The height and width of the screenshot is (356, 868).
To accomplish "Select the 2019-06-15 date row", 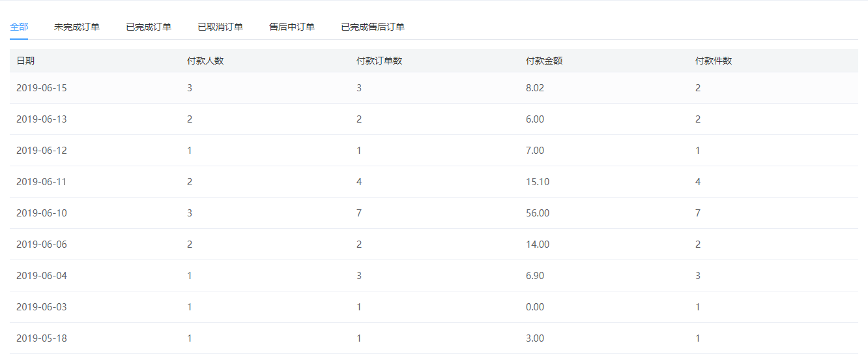I will click(434, 88).
